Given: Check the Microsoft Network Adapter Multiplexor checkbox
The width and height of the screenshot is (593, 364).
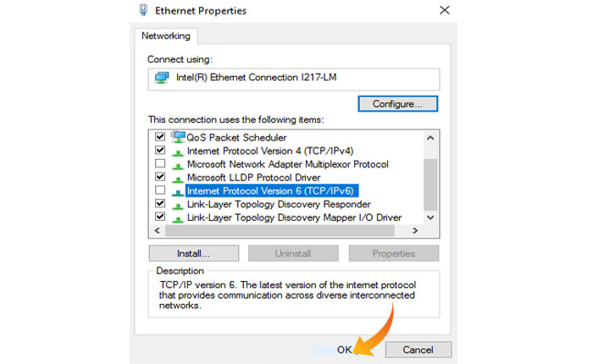Looking at the screenshot, I should 160,164.
